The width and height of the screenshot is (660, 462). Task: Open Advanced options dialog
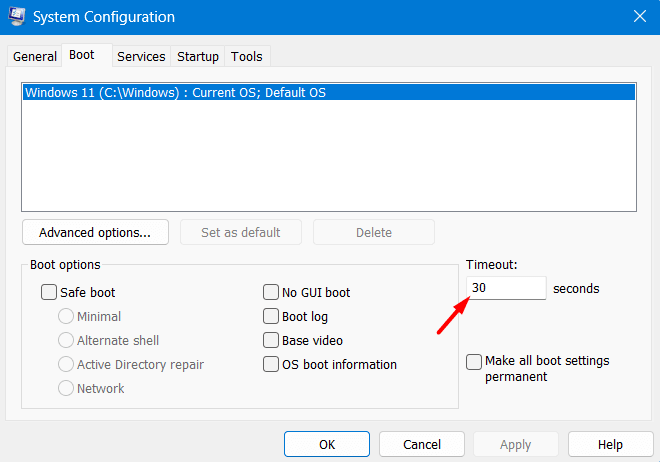tap(96, 232)
